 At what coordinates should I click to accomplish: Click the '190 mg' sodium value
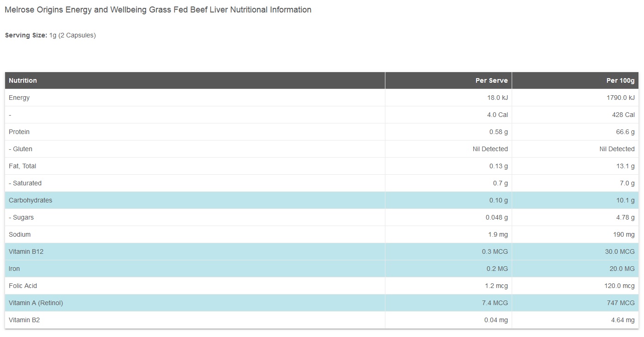click(x=624, y=234)
